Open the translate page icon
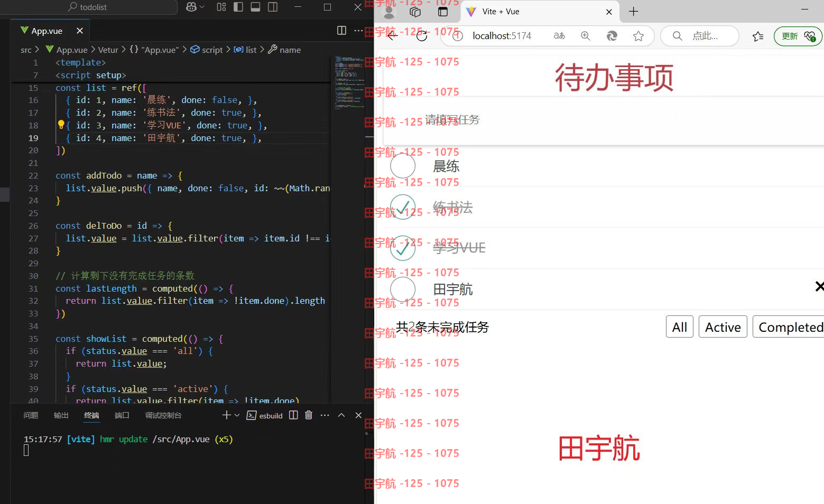Image resolution: width=824 pixels, height=504 pixels. (559, 36)
